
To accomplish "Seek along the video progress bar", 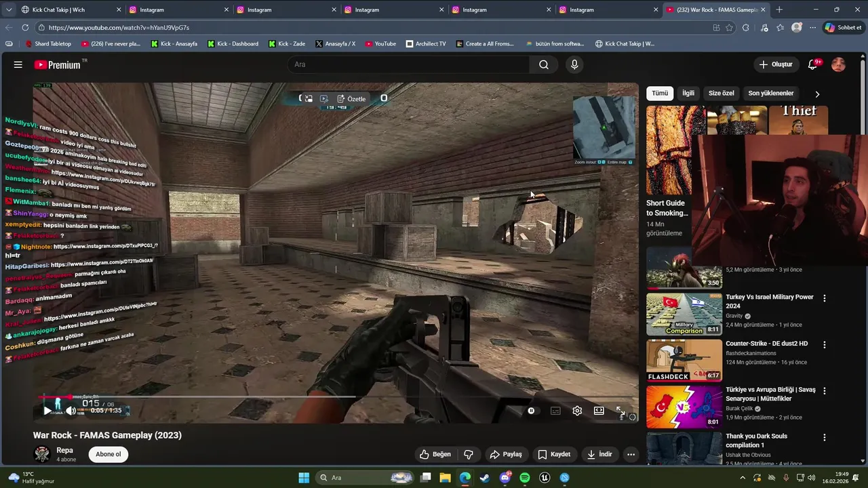I will 336,396.
